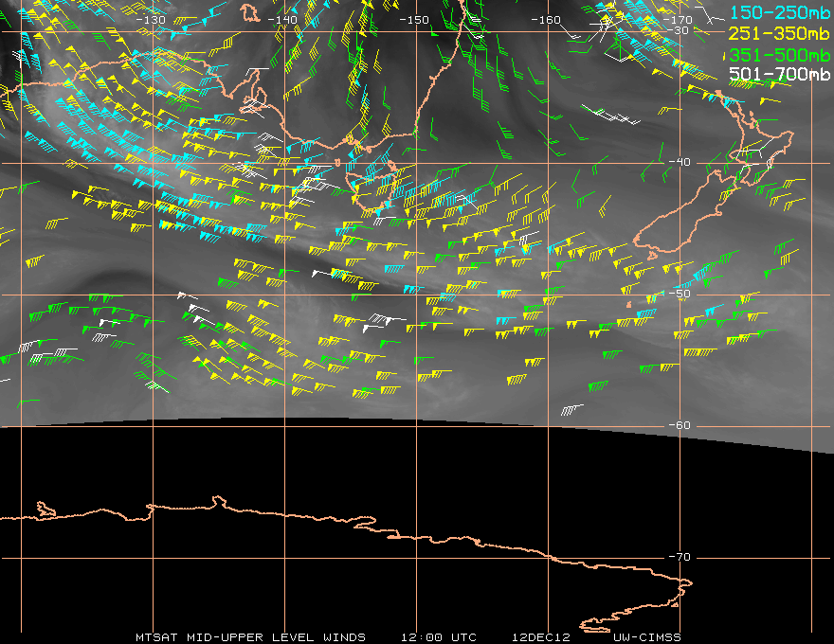
Task: Click the green 351-500mb legend label
Action: tap(779, 55)
